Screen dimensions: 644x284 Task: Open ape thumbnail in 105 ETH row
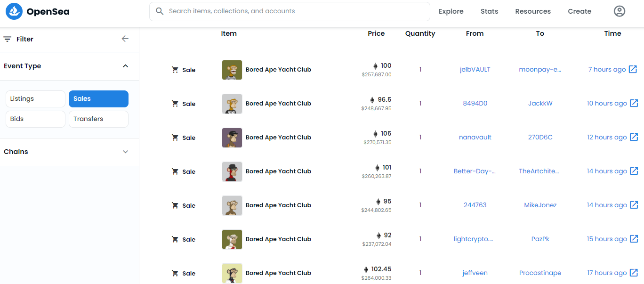coord(232,138)
